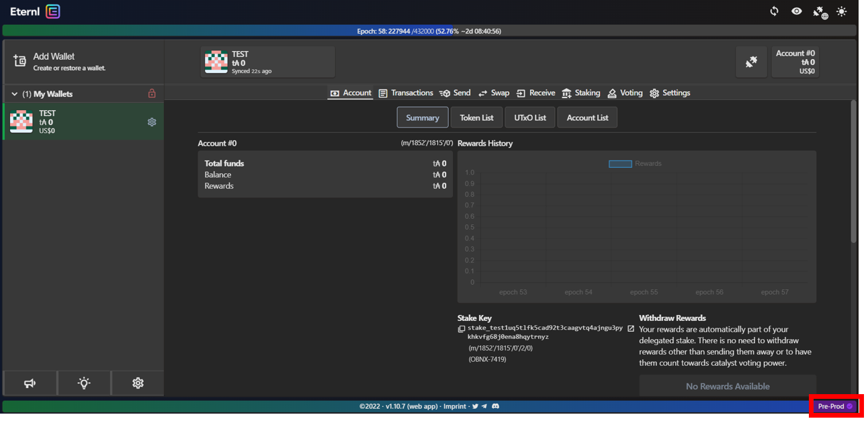This screenshot has width=868, height=421.
Task: Switch to the Token List tab
Action: [x=476, y=118]
